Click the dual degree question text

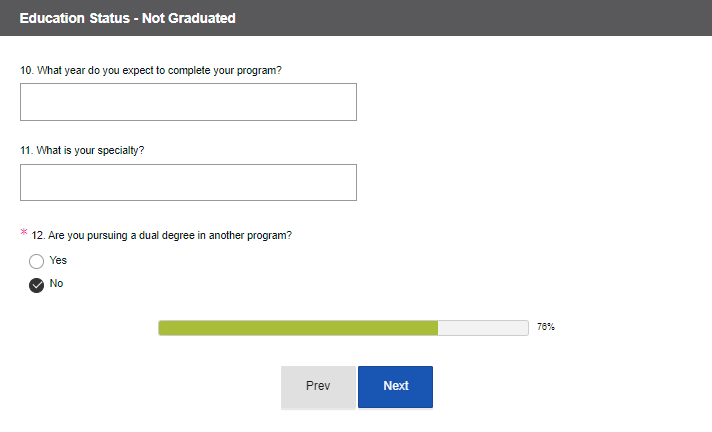(162, 236)
